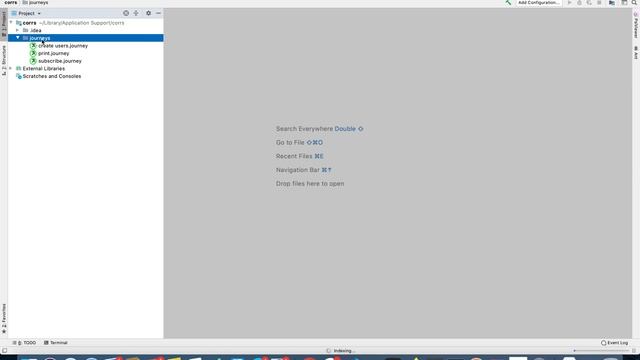
Task: Hide the Project panel with minus icon
Action: click(x=158, y=13)
